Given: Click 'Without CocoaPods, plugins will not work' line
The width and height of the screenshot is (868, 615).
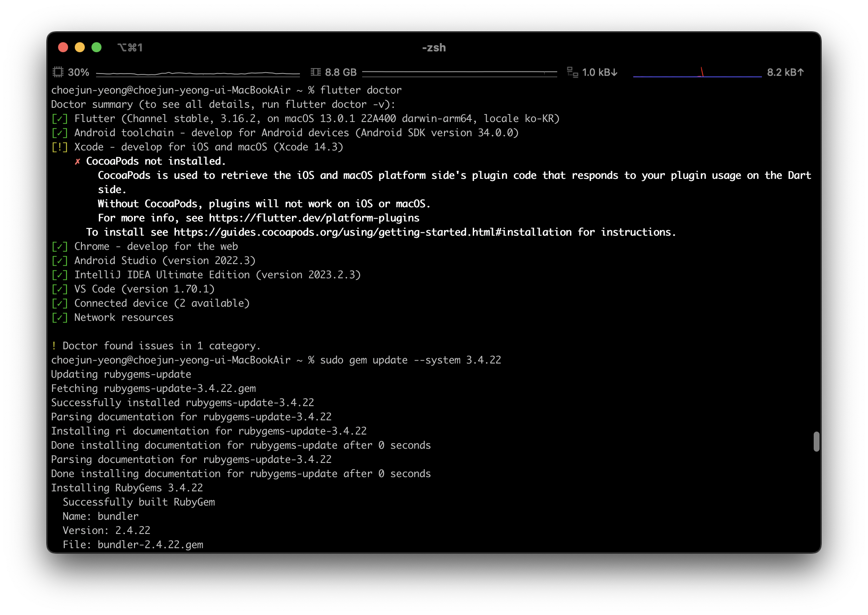Looking at the screenshot, I should click(264, 203).
